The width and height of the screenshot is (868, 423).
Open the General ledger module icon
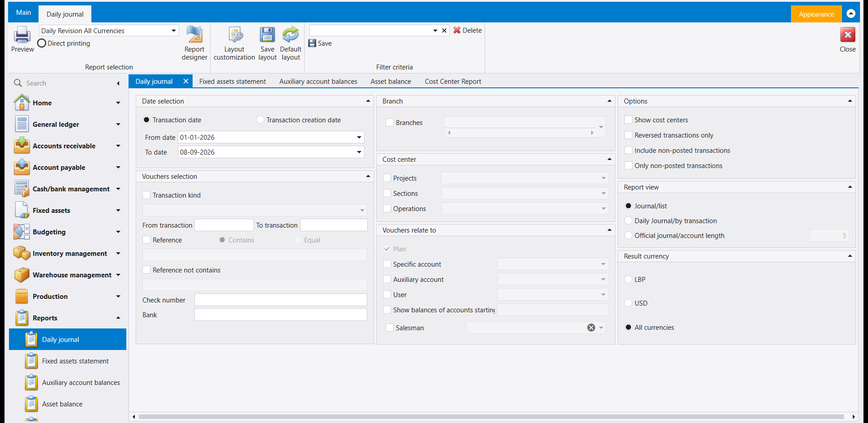[22, 124]
